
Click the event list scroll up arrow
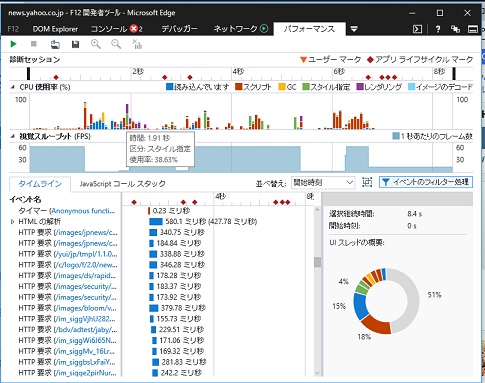(x=317, y=210)
